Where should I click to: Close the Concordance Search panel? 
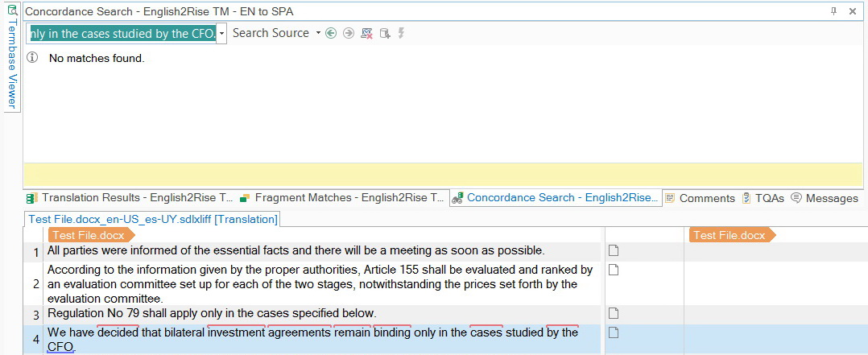coord(853,11)
